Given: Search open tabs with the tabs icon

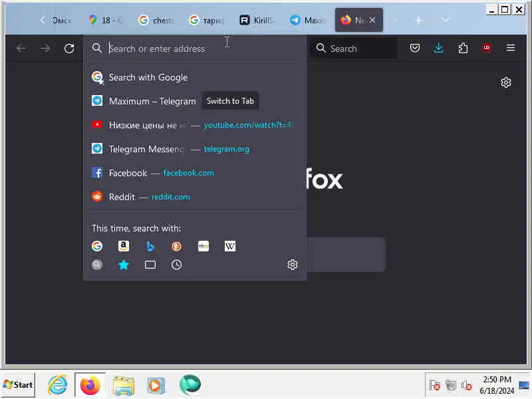Looking at the screenshot, I should coord(150,265).
